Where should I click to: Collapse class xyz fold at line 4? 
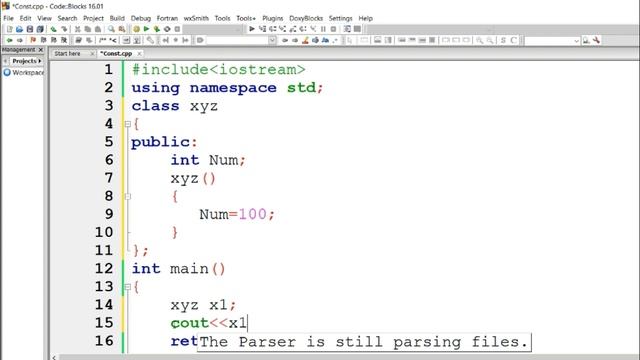pos(128,124)
